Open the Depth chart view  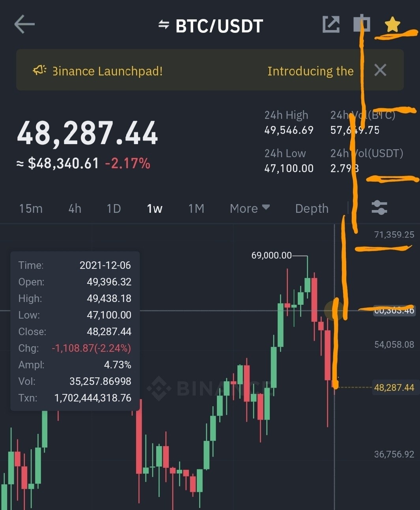tap(312, 208)
